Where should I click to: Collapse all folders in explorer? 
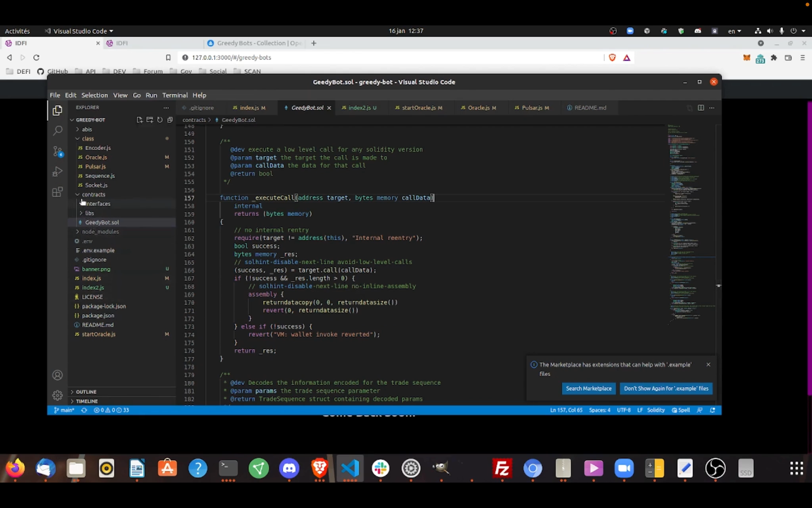click(x=170, y=120)
